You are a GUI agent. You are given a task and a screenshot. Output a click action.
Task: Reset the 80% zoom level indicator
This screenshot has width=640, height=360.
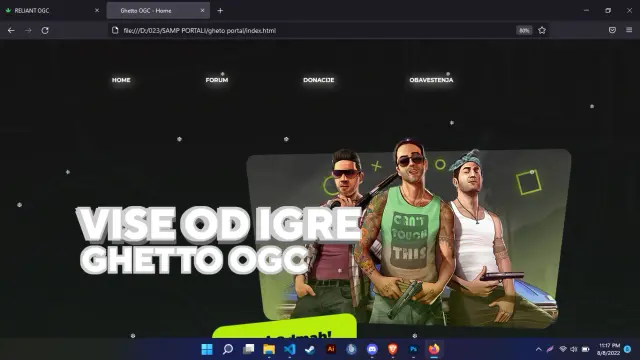pyautogui.click(x=524, y=30)
